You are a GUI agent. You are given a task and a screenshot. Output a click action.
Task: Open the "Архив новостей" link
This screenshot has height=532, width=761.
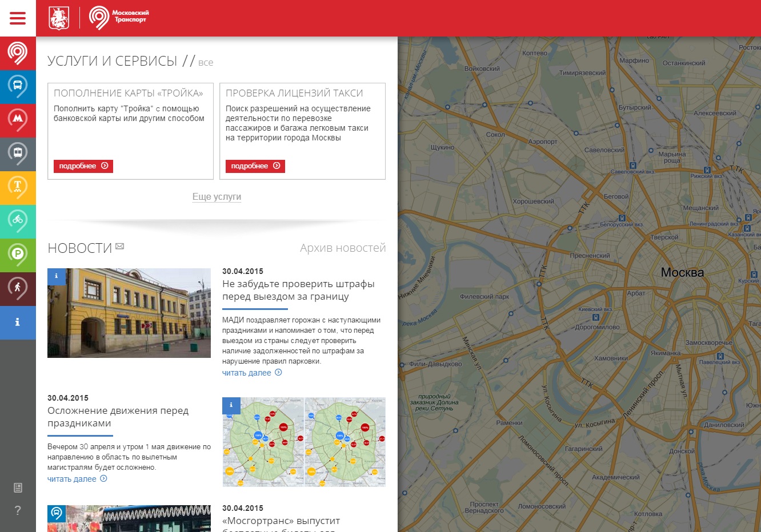click(343, 248)
